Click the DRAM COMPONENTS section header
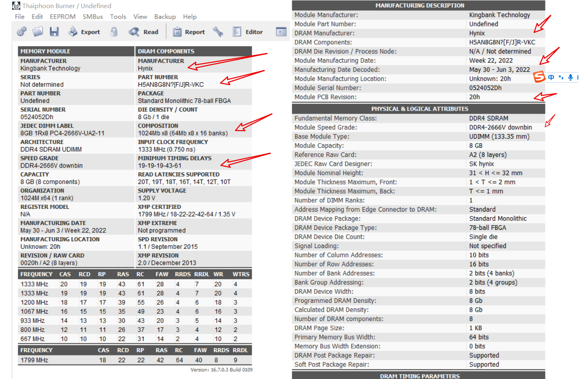This screenshot has height=379, width=588. pyautogui.click(x=193, y=51)
